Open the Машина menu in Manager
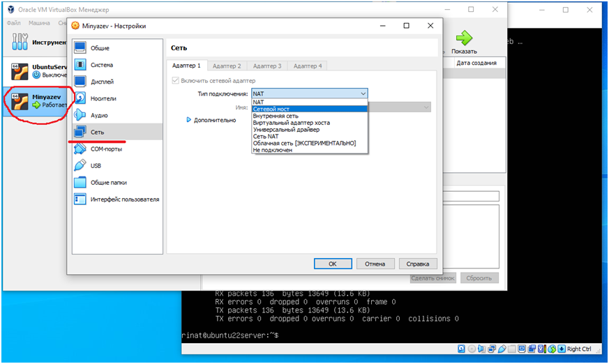The height and width of the screenshot is (364, 609). pos(39,23)
